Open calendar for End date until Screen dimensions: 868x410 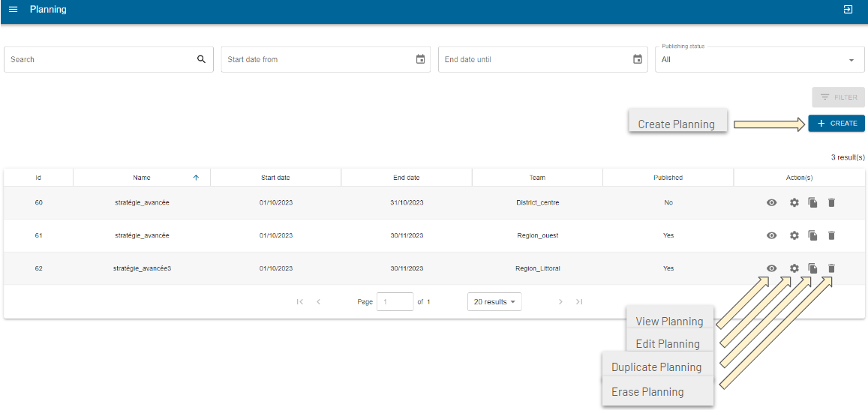[638, 59]
